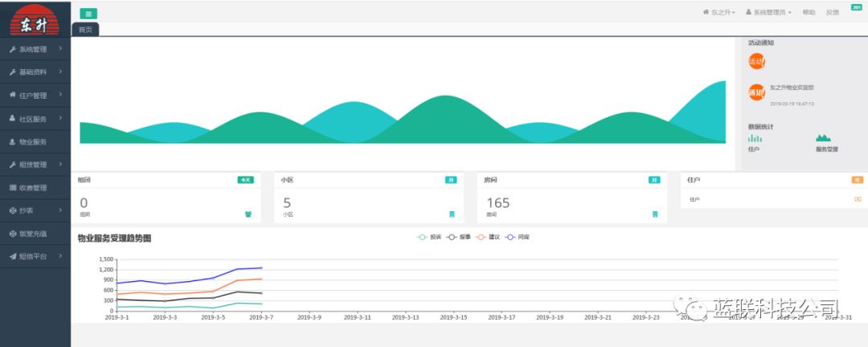Click the orange 通知 circle icon
The width and height of the screenshot is (868, 347).
[756, 92]
